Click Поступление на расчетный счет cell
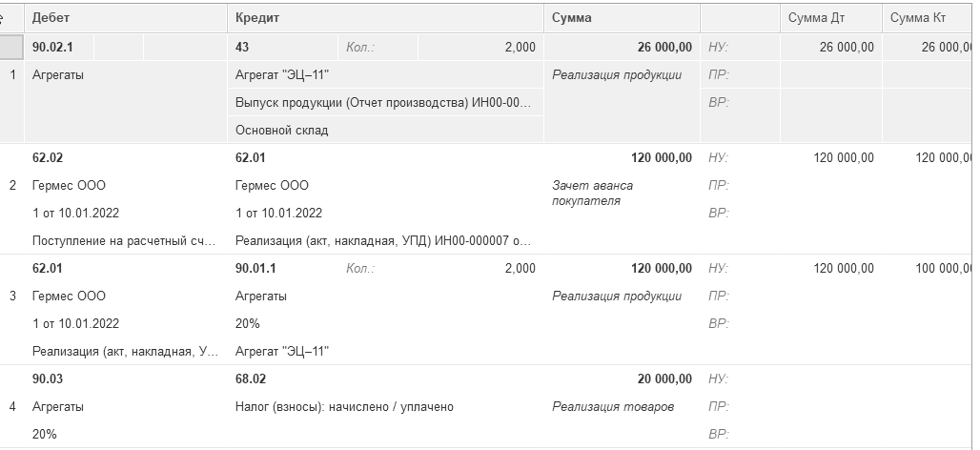Image resolution: width=980 pixels, height=450 pixels. 124,240
